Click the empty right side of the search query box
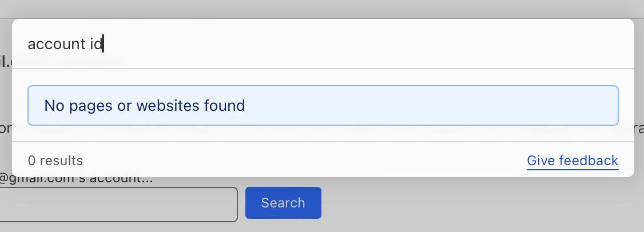The width and height of the screenshot is (644, 232). pyautogui.click(x=458, y=44)
